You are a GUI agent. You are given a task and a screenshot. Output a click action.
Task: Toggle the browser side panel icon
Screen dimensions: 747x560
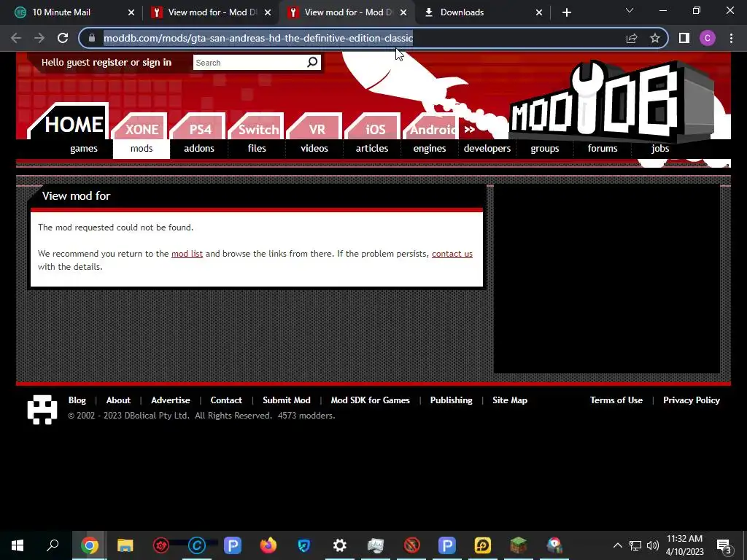click(684, 38)
